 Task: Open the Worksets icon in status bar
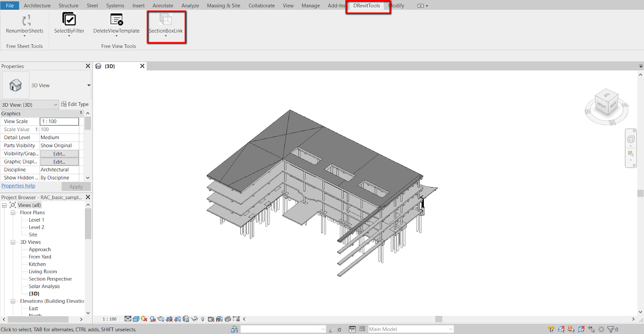point(234,329)
